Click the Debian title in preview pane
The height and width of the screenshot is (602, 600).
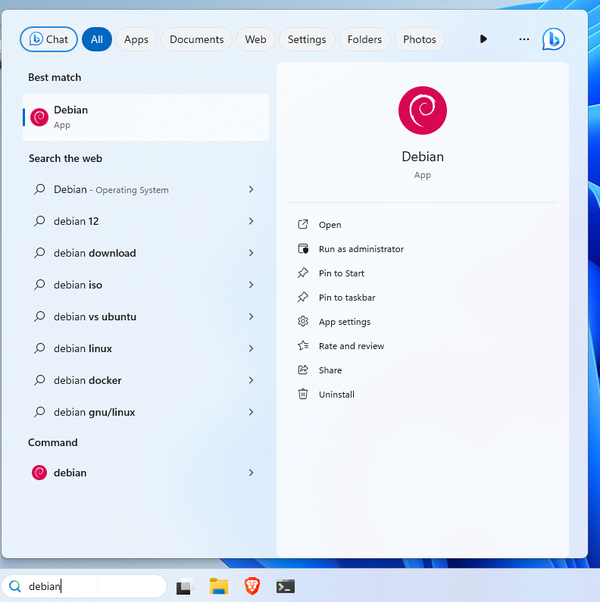tap(423, 157)
